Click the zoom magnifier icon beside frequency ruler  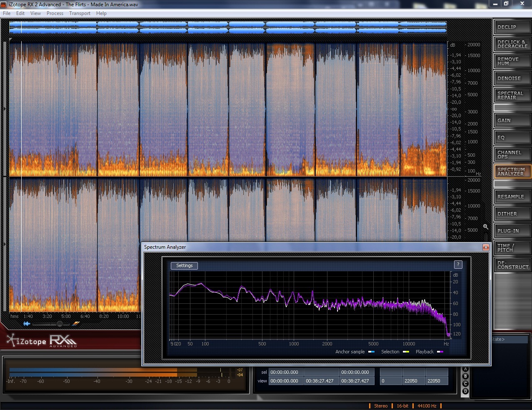point(485,227)
